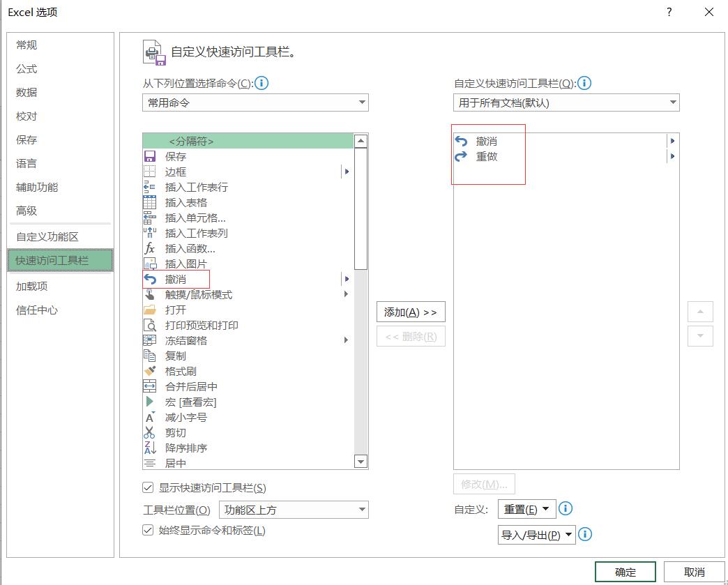The image size is (728, 585).
Task: Select the 插入工作表列 command icon
Action: (x=149, y=233)
